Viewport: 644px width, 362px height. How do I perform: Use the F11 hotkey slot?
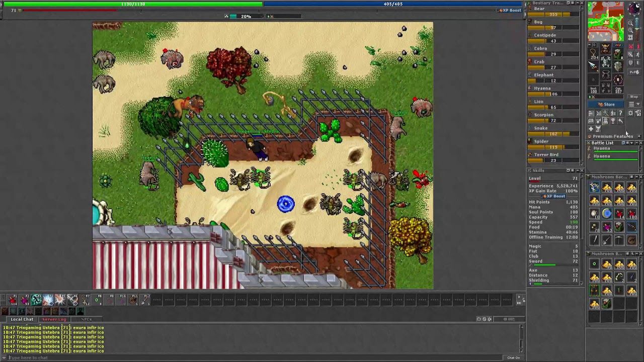[x=133, y=300]
